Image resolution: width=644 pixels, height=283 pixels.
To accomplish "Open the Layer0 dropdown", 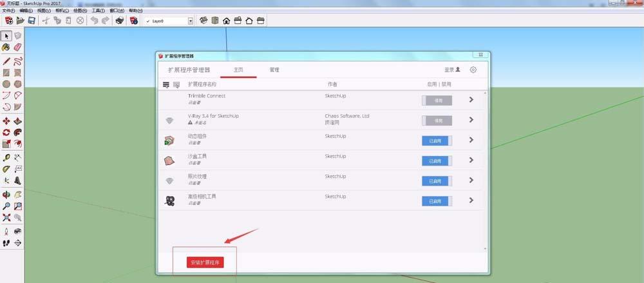I will [x=191, y=21].
